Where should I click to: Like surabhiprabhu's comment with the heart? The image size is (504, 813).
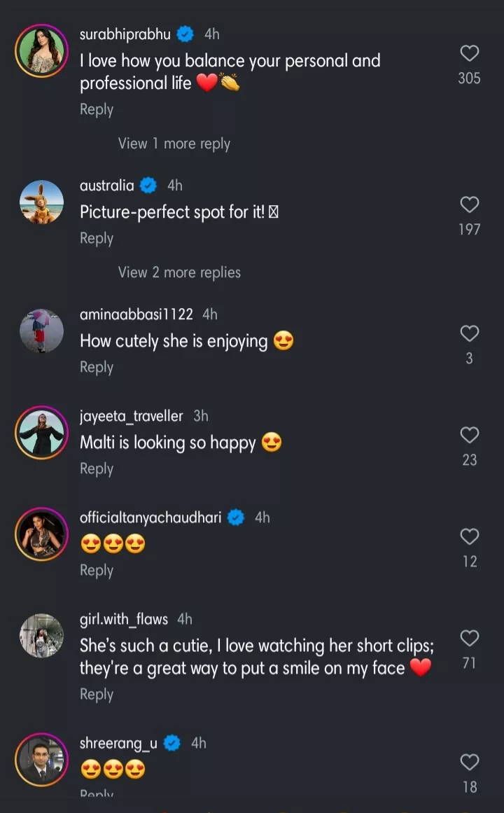coord(469,54)
